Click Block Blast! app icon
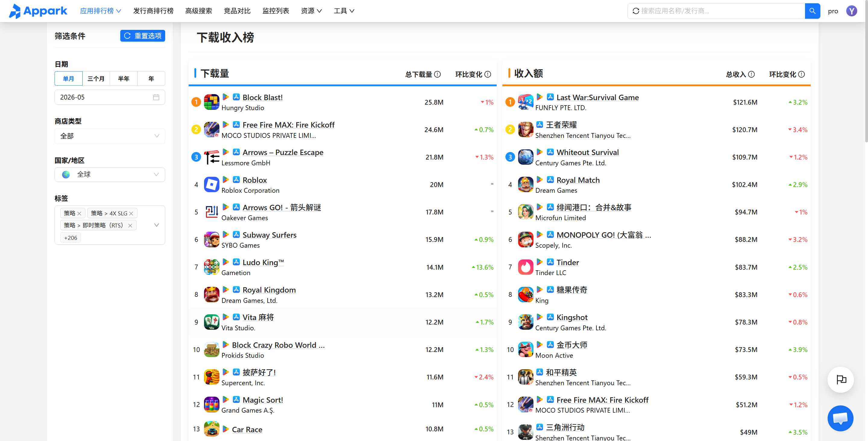Image resolution: width=868 pixels, height=441 pixels. point(212,102)
